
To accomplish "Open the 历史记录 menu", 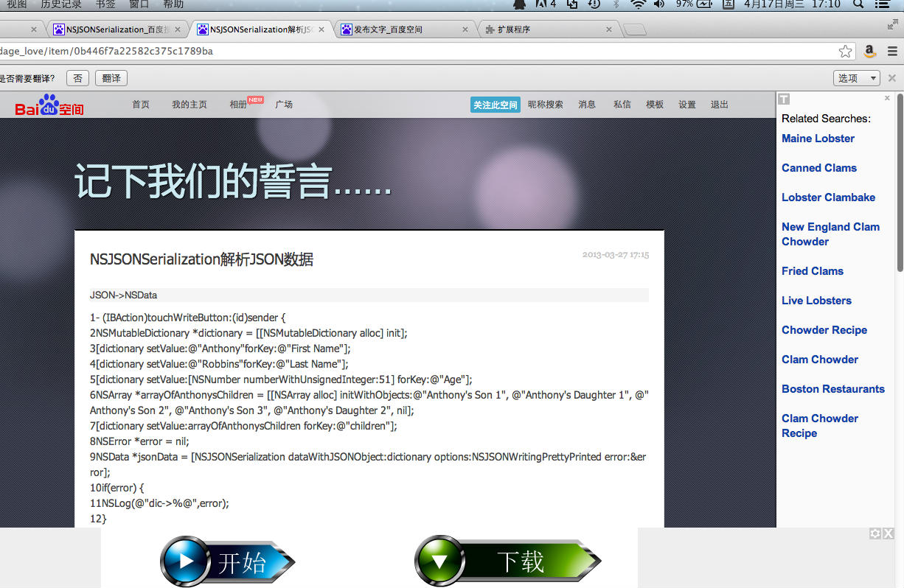I will pos(61,4).
